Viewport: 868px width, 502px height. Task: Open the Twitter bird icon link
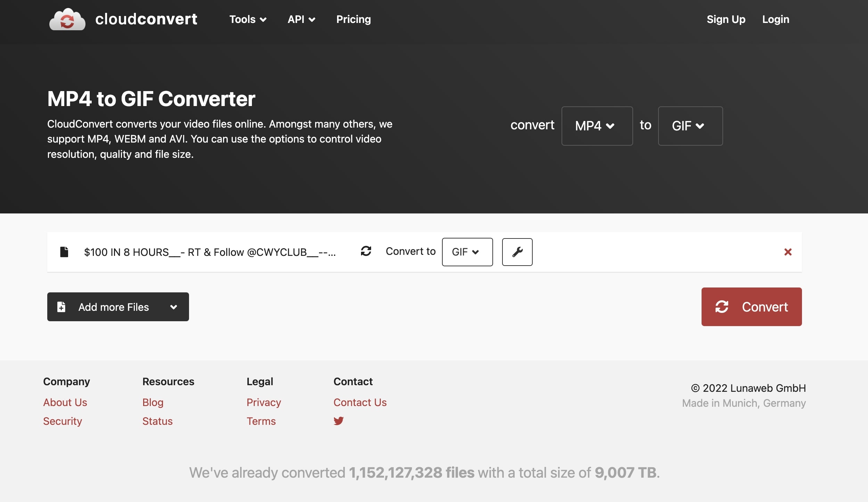pos(338,421)
